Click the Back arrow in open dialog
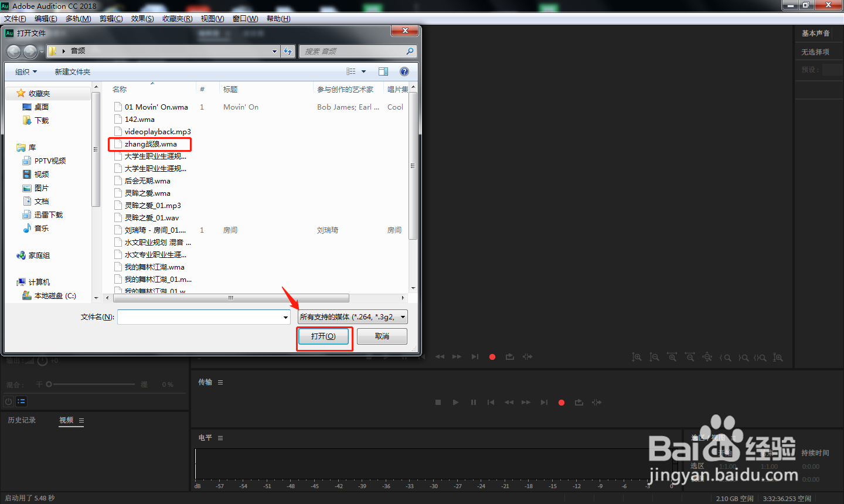The image size is (844, 504). point(13,52)
